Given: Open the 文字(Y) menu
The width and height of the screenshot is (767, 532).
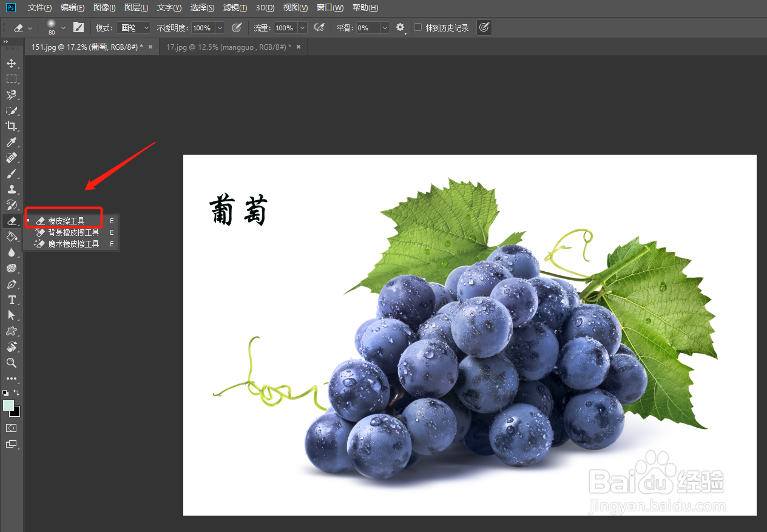Looking at the screenshot, I should pos(169,8).
